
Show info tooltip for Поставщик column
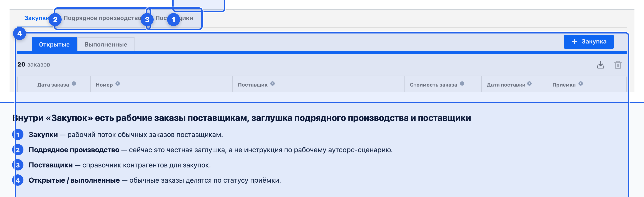pyautogui.click(x=273, y=84)
